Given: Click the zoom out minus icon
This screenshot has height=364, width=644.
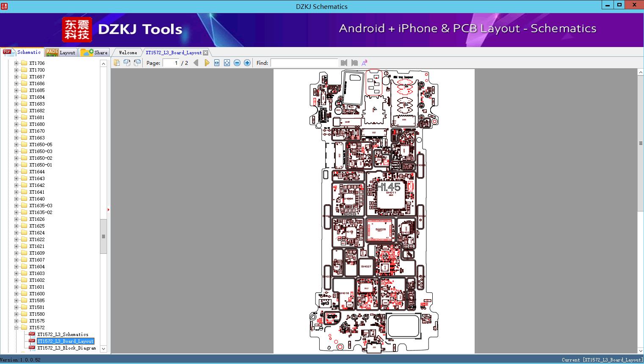Looking at the screenshot, I should tap(237, 63).
